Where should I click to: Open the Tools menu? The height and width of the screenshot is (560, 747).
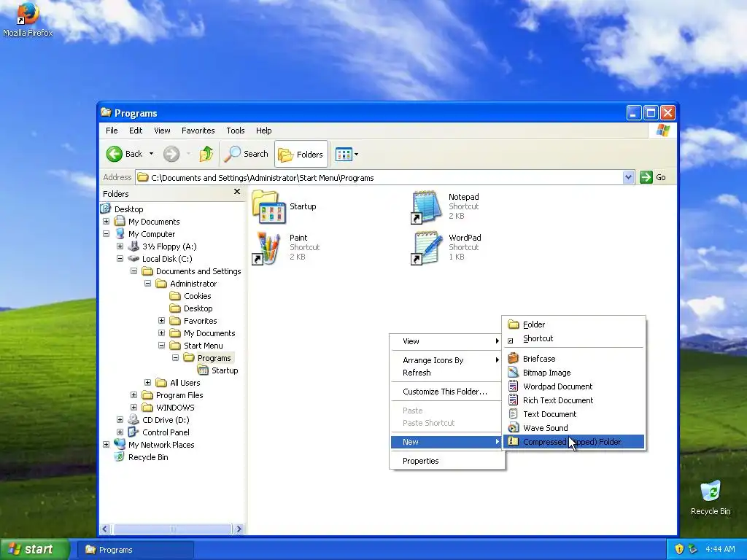[x=236, y=131]
